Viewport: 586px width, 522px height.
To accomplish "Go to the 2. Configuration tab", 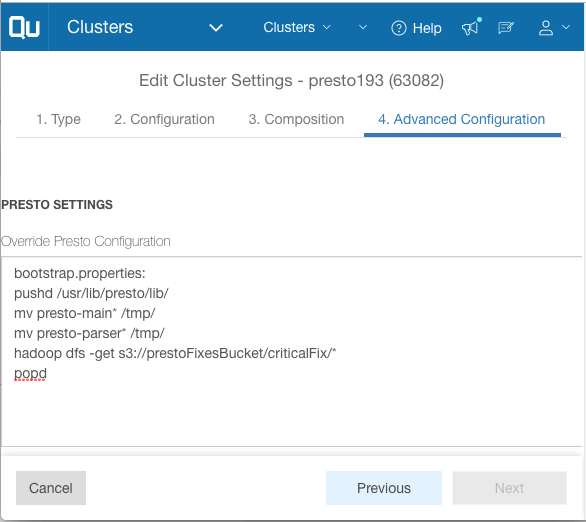I will pyautogui.click(x=164, y=120).
